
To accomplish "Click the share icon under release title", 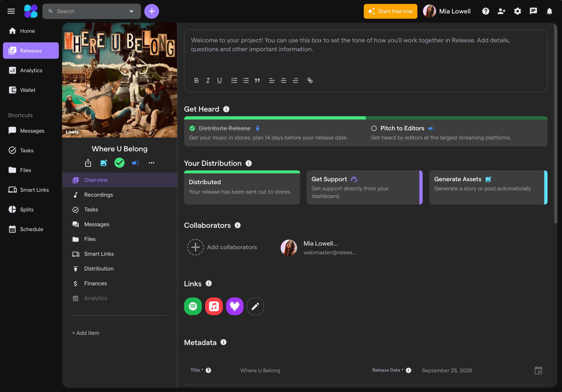I will 88,163.
